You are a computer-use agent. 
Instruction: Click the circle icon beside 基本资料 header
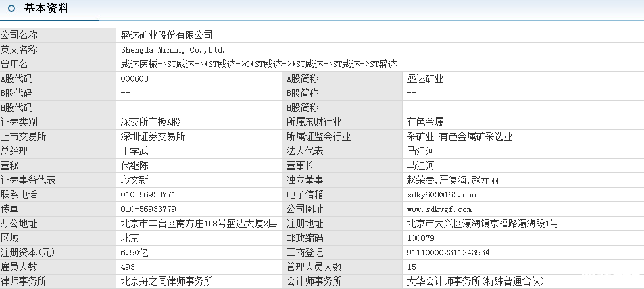pyautogui.click(x=11, y=8)
